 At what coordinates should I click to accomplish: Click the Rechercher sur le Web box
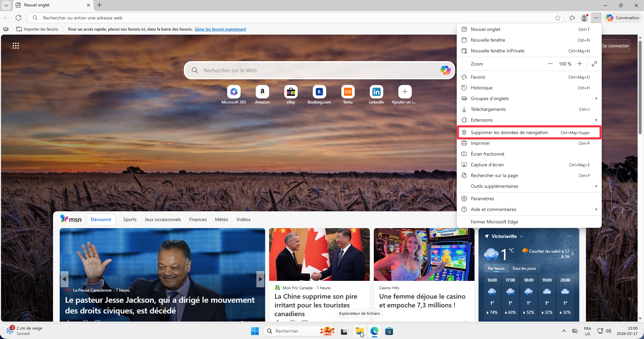pyautogui.click(x=319, y=70)
